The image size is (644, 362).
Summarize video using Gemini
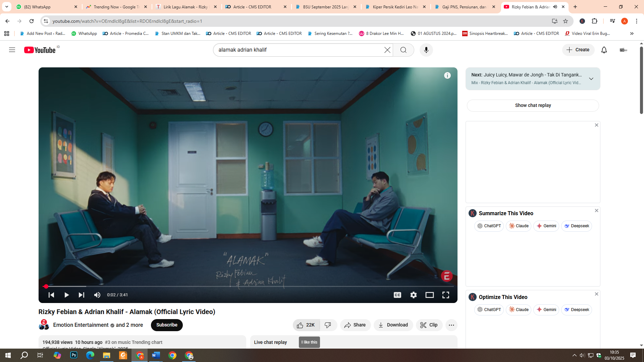point(546,226)
